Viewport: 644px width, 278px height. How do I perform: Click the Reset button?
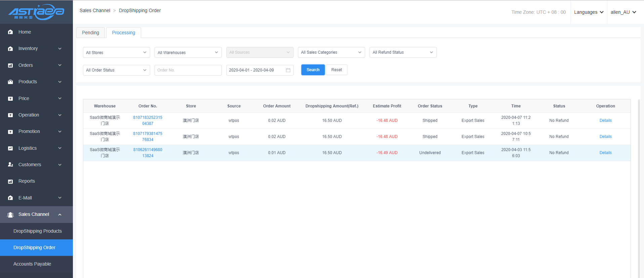pyautogui.click(x=336, y=70)
